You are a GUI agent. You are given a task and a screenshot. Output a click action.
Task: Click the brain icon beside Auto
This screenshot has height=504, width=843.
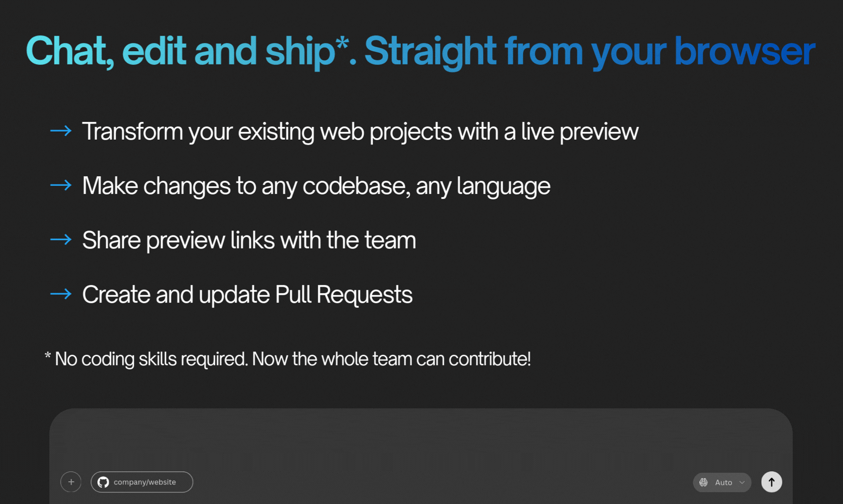pos(704,482)
